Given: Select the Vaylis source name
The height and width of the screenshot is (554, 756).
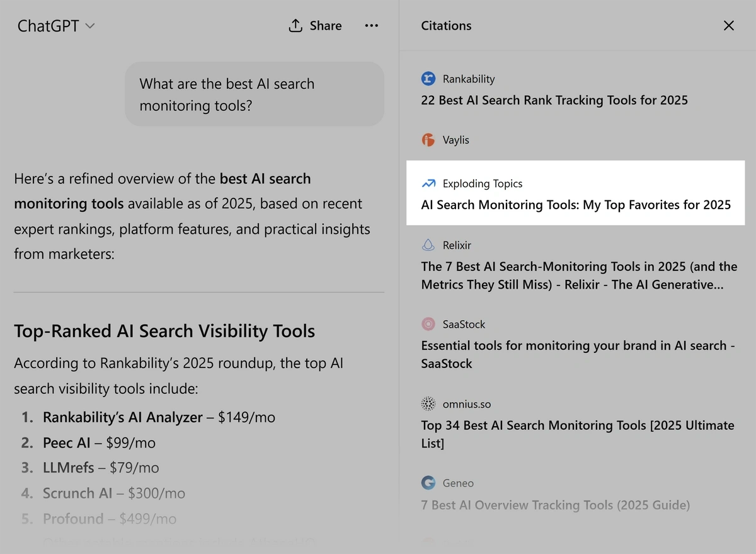Looking at the screenshot, I should 456,140.
